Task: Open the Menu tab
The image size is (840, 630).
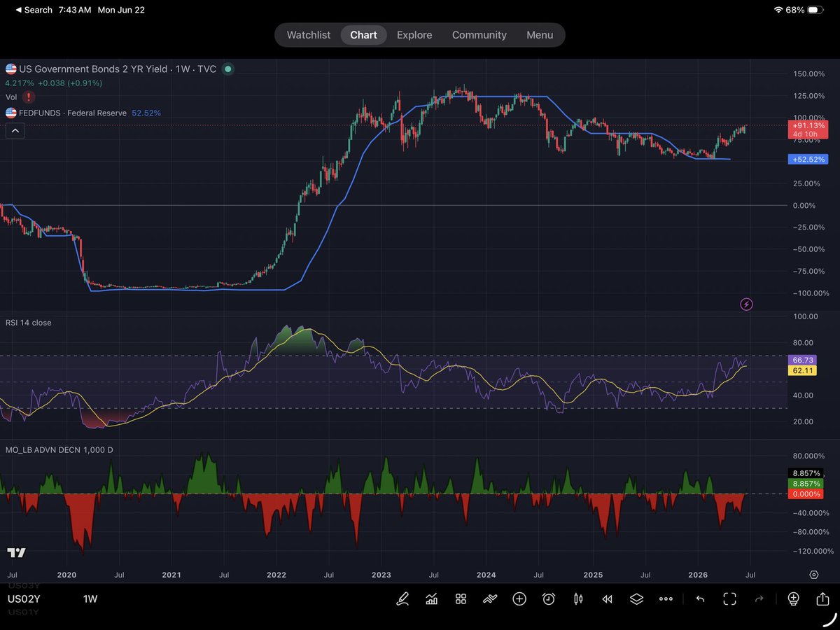Action: coord(540,35)
